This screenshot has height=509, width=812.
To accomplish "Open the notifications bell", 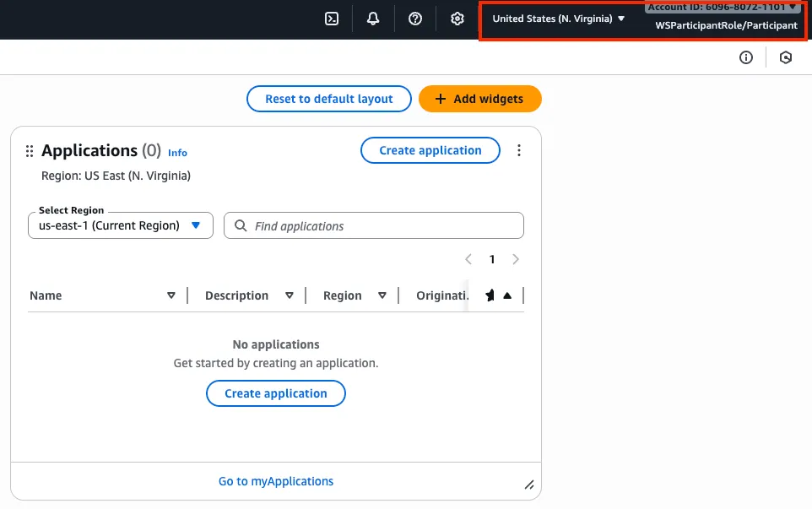I will point(373,19).
